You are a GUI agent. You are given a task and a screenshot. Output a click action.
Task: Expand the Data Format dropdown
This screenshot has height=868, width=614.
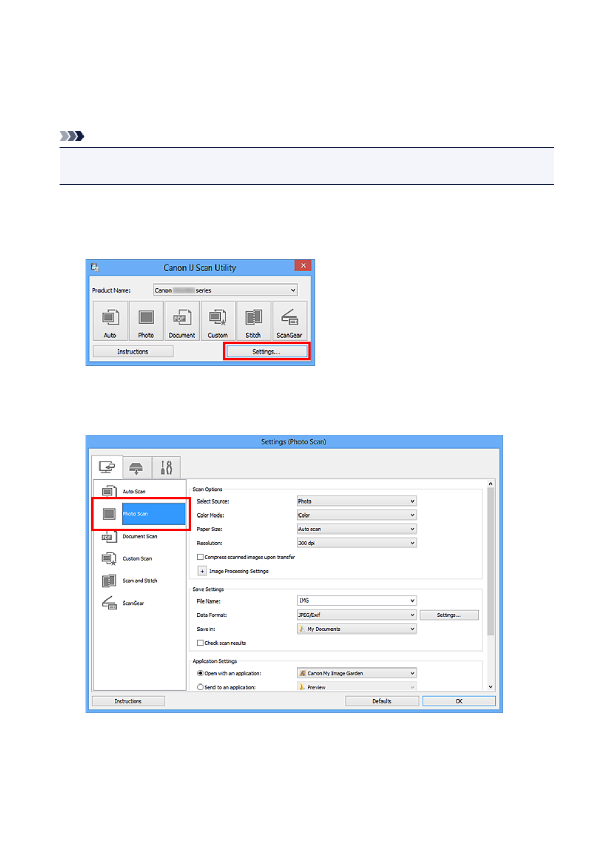click(356, 615)
